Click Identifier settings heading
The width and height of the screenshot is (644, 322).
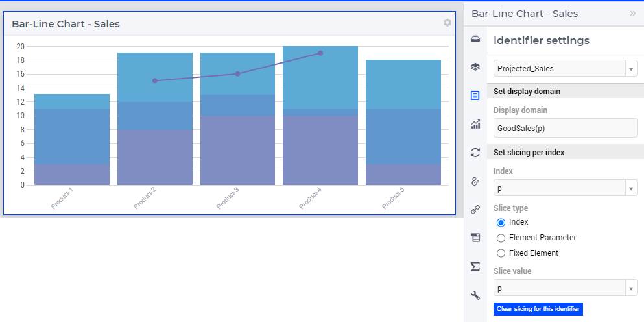(x=542, y=40)
